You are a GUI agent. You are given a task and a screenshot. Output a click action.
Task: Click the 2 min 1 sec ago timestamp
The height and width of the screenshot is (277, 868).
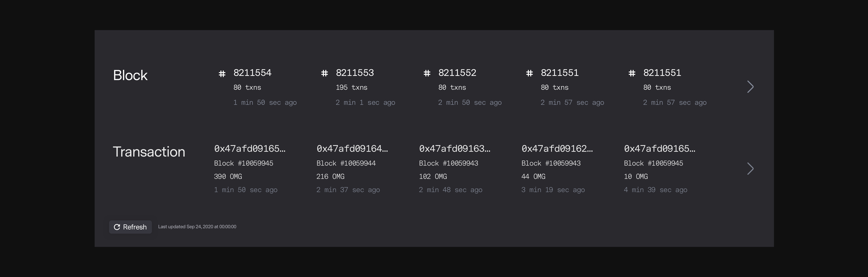(366, 102)
